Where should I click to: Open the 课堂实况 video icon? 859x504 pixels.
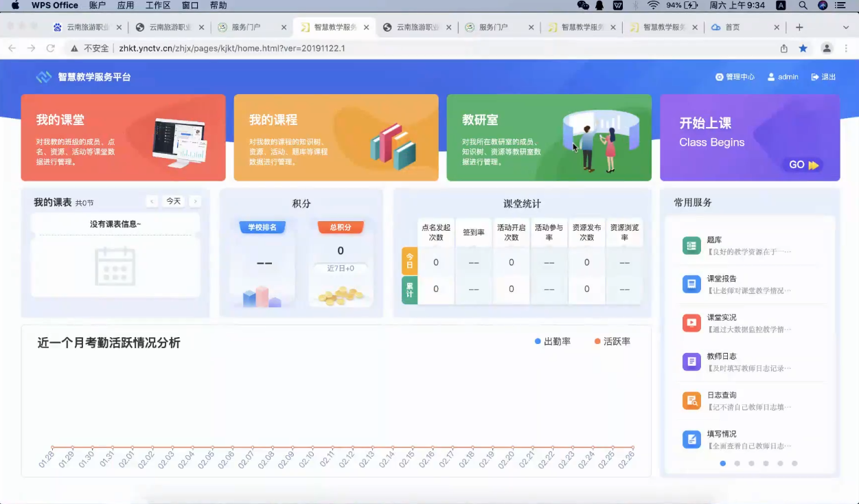coord(691,323)
